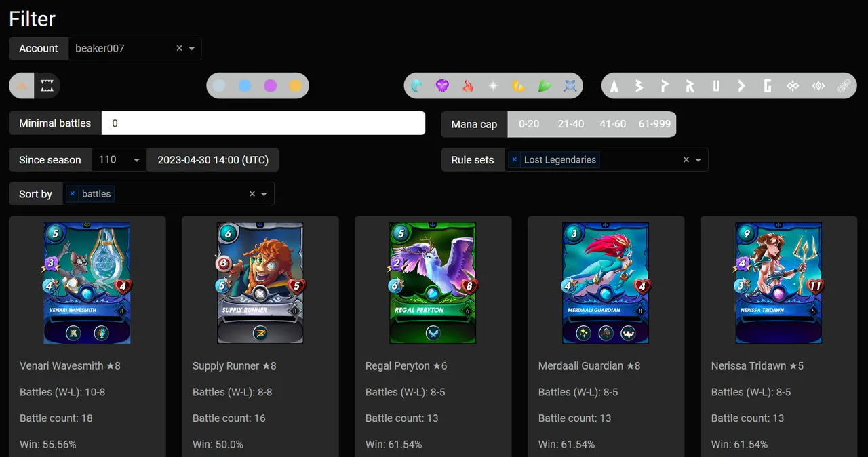The width and height of the screenshot is (868, 457).
Task: Remove the Lost Legendaries rule set tag
Action: pyautogui.click(x=515, y=160)
